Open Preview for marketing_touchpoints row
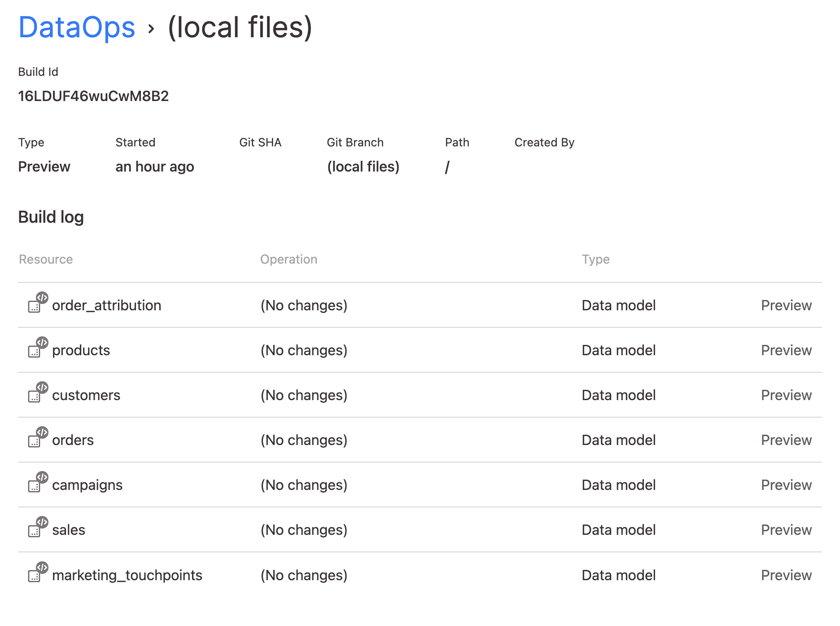Viewport: 840px width, 626px height. (x=786, y=575)
